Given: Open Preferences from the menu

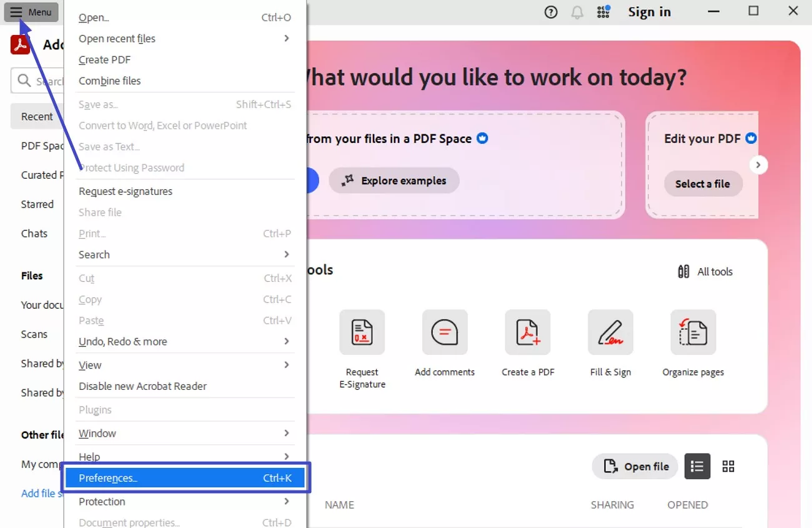Looking at the screenshot, I should coord(185,477).
